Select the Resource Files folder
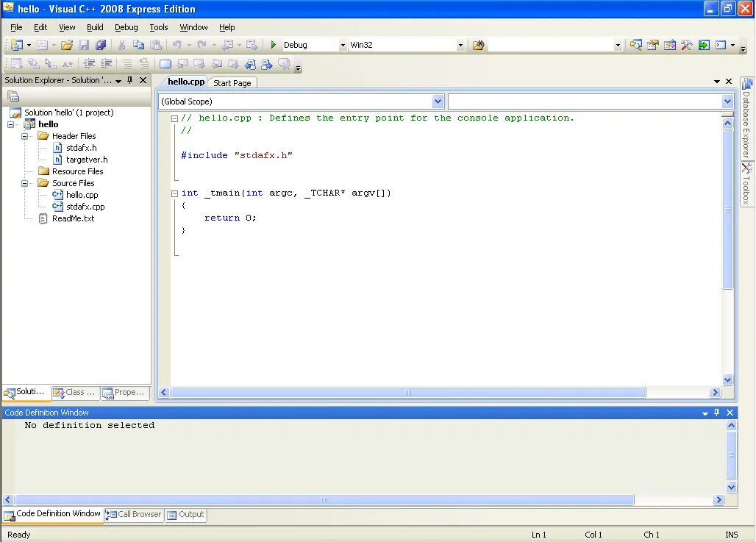The width and height of the screenshot is (756, 542). point(78,171)
